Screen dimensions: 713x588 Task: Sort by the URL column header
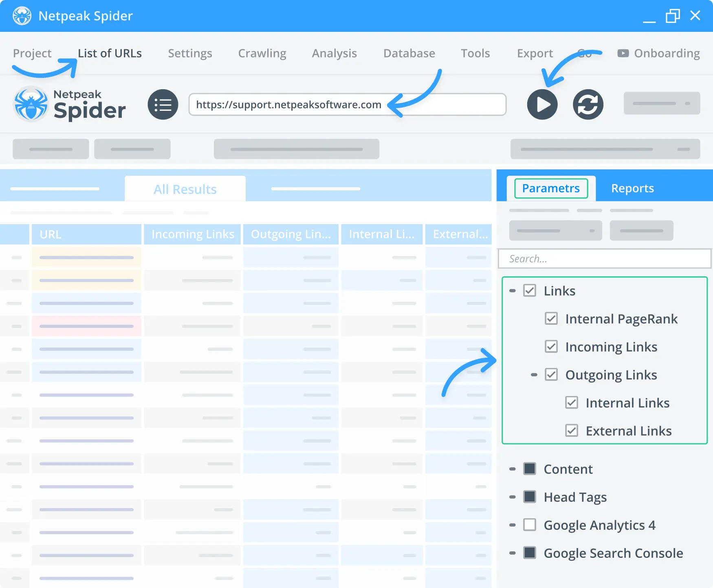(86, 234)
